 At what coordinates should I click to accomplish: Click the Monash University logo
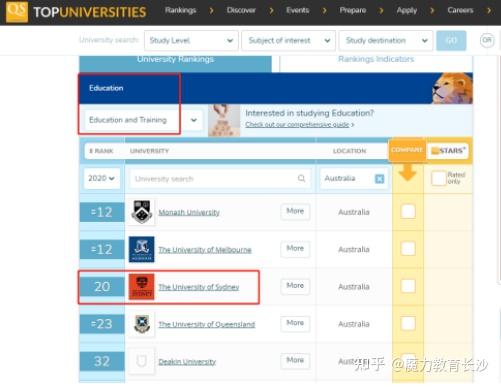[x=142, y=212]
